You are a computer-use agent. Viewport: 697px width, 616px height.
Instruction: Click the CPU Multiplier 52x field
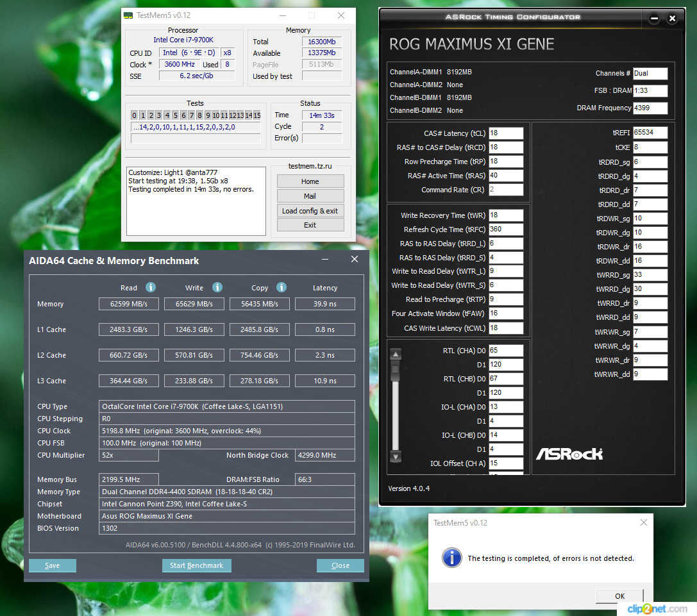click(x=128, y=455)
